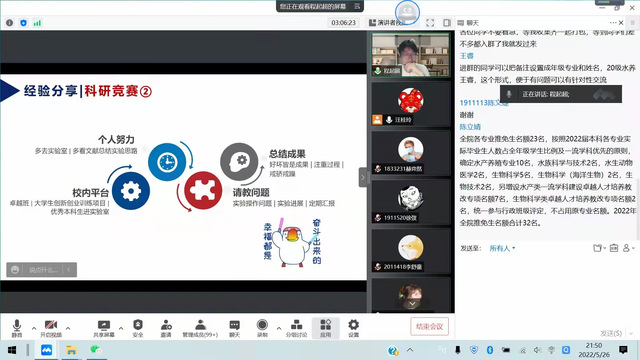Open the 所有人 recipient dropdown
The width and height of the screenshot is (640, 360).
point(502,248)
